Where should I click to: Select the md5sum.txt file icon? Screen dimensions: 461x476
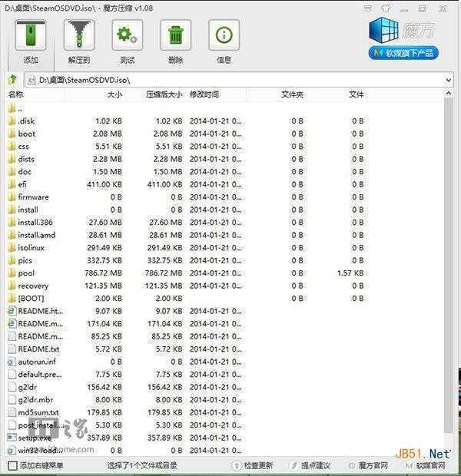[12, 412]
